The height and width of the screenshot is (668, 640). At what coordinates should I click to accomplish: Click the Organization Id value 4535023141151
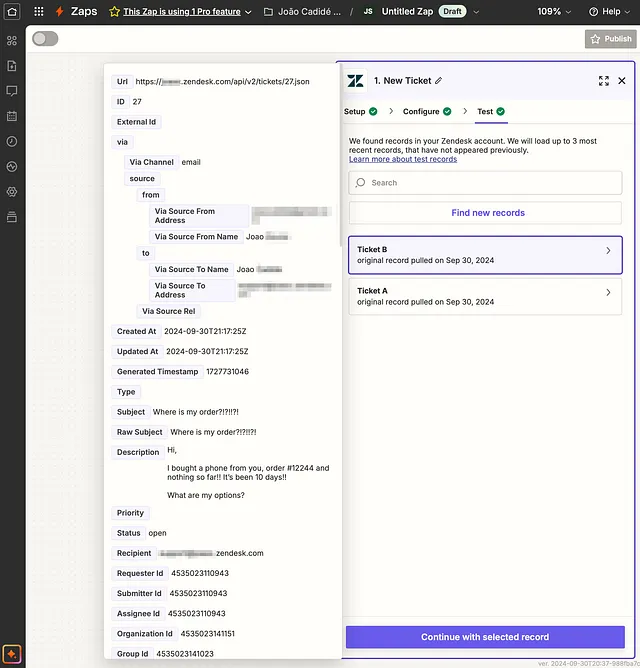tap(208, 633)
